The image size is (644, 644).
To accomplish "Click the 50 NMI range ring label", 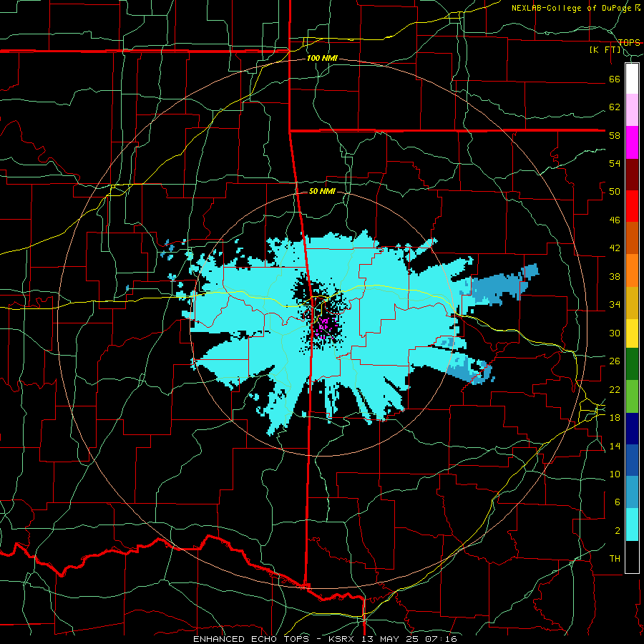I will tap(322, 191).
